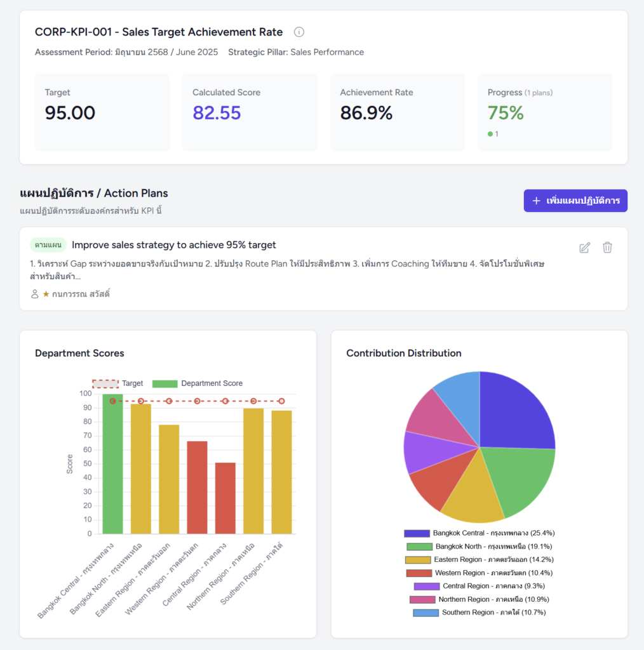This screenshot has width=644, height=650.
Task: Click the info icon beside the KPI title
Action: coord(299,32)
